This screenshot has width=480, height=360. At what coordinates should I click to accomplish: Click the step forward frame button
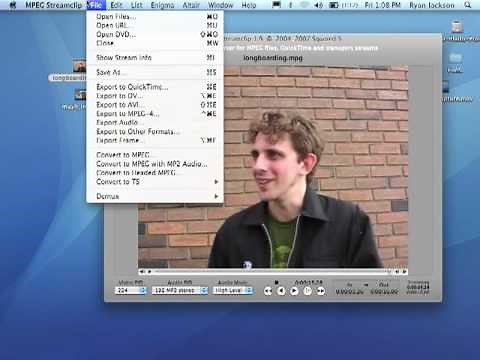[307, 291]
